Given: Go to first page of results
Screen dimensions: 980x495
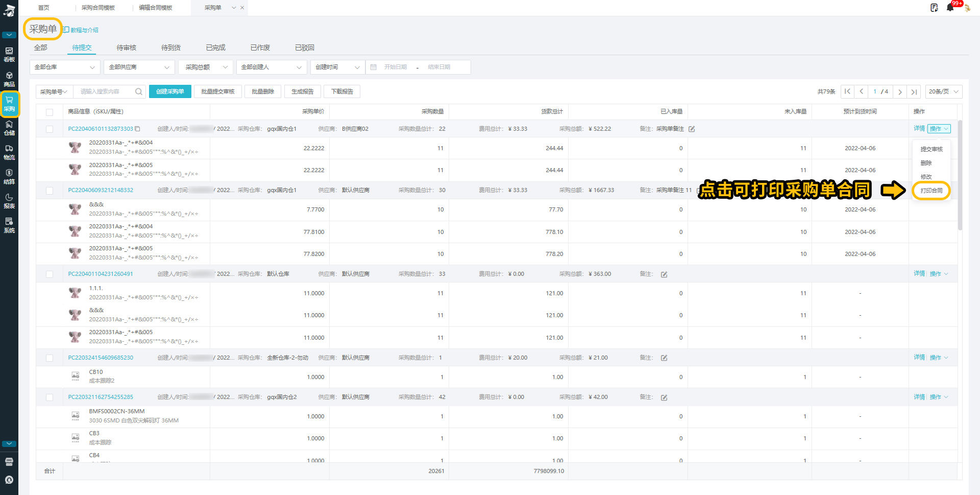Looking at the screenshot, I should [x=847, y=91].
